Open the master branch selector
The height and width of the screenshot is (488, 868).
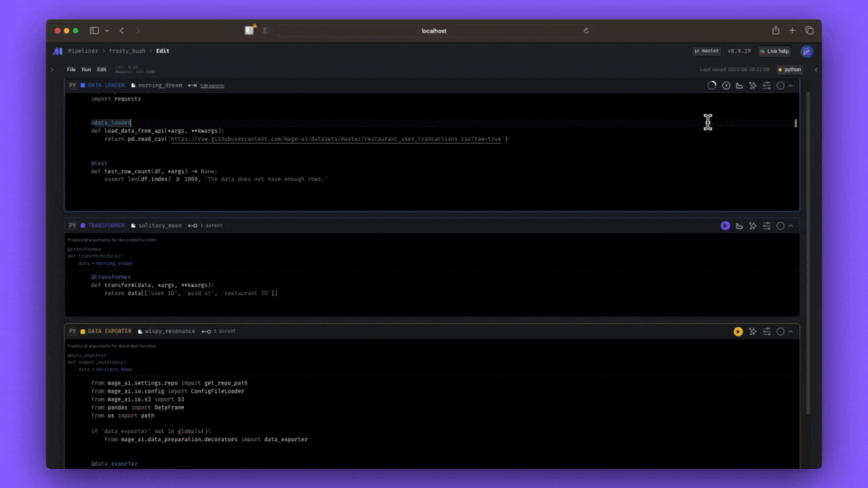[707, 51]
